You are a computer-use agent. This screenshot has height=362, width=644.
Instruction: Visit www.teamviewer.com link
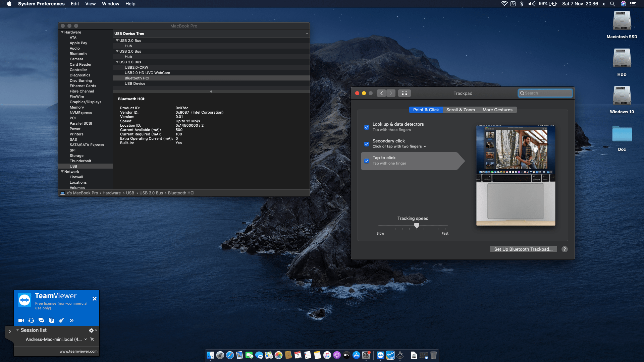point(78,351)
